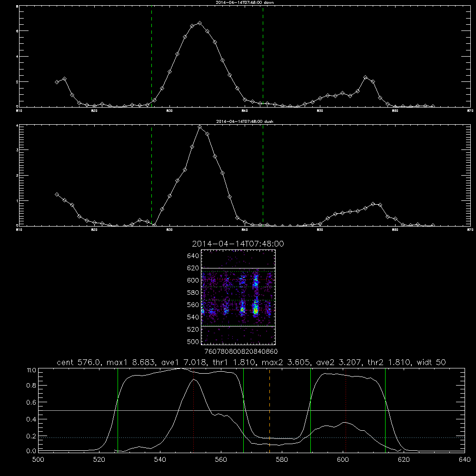Click the spectrogram color image
The height and width of the screenshot is (476, 476).
(x=238, y=297)
